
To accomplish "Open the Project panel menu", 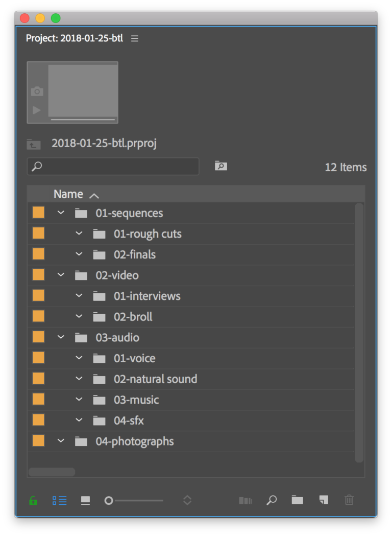I will 134,38.
